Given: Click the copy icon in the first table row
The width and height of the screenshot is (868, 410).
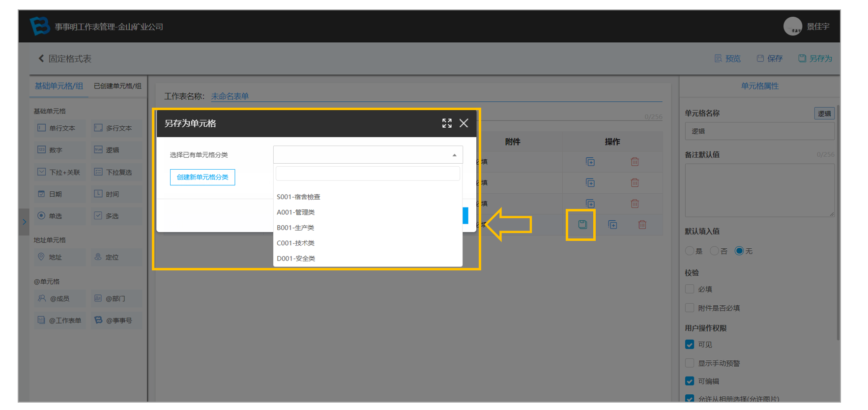Looking at the screenshot, I should (x=590, y=162).
